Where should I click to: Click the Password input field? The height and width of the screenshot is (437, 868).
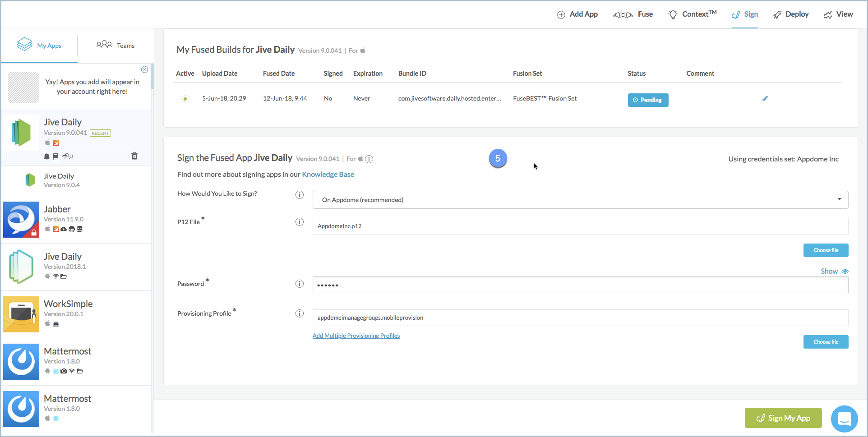580,285
